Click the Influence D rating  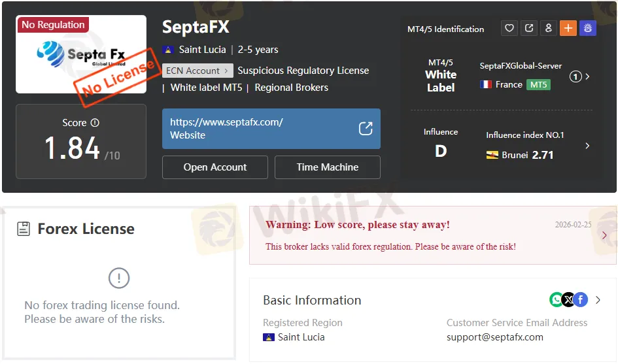point(441,151)
